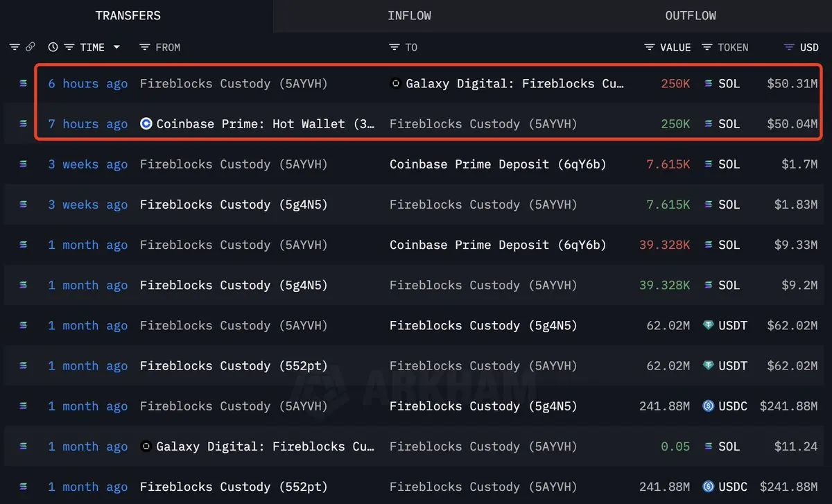This screenshot has width=832, height=504.
Task: Select the $9.33M USD amount
Action: click(x=796, y=245)
